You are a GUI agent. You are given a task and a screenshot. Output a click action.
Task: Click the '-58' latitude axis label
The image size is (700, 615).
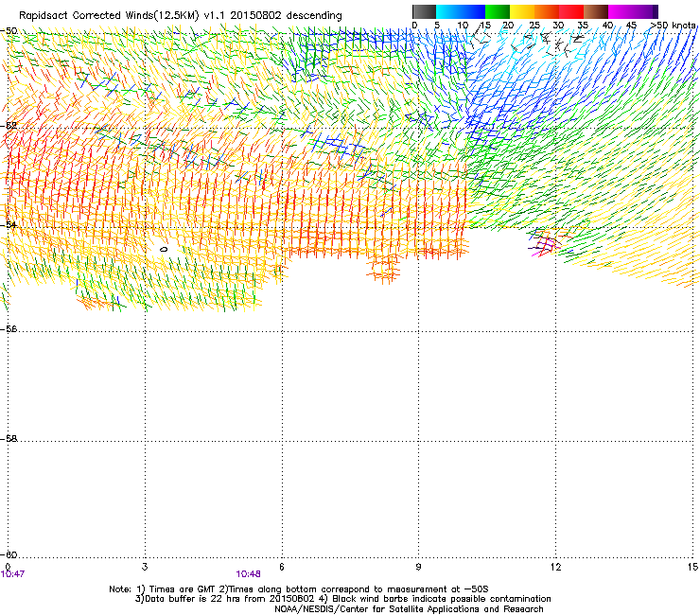pyautogui.click(x=9, y=439)
